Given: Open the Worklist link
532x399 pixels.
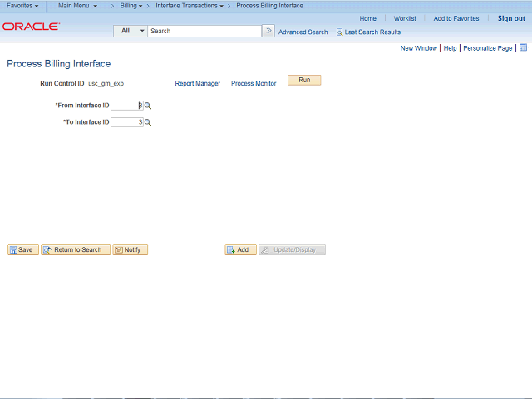Looking at the screenshot, I should pyautogui.click(x=405, y=18).
